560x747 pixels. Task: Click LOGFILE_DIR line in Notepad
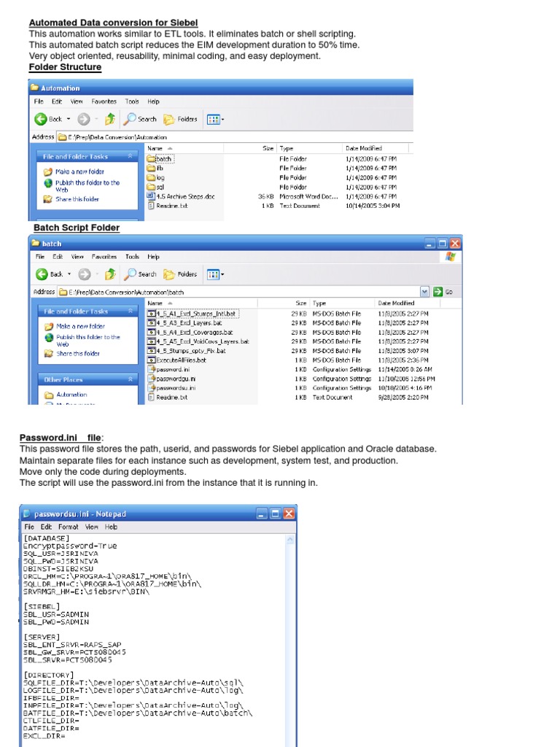[x=133, y=690]
